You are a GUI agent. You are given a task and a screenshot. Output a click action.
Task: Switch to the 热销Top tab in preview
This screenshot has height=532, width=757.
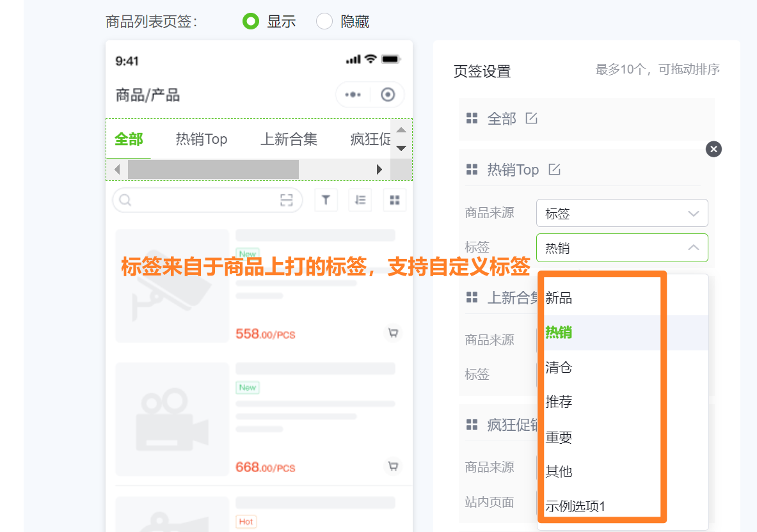(x=202, y=139)
